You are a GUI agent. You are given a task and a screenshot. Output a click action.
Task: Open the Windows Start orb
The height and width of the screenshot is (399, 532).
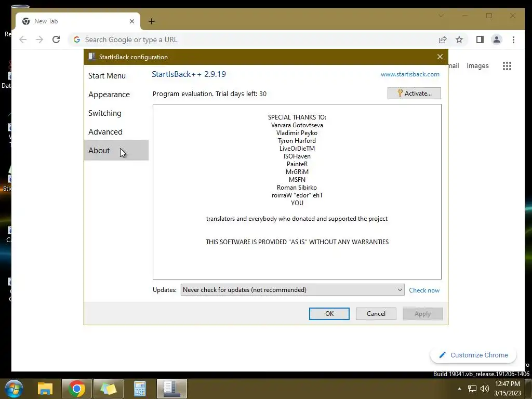point(14,389)
